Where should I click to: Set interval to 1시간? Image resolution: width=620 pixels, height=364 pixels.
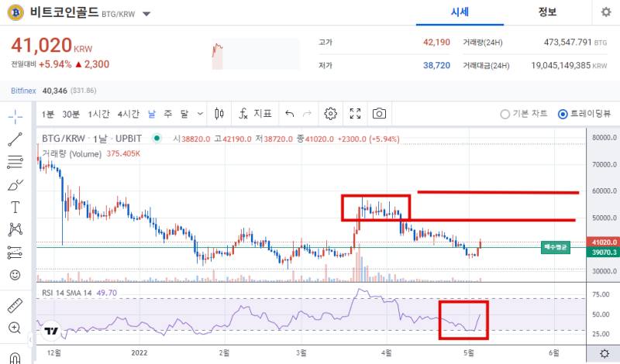coord(98,114)
